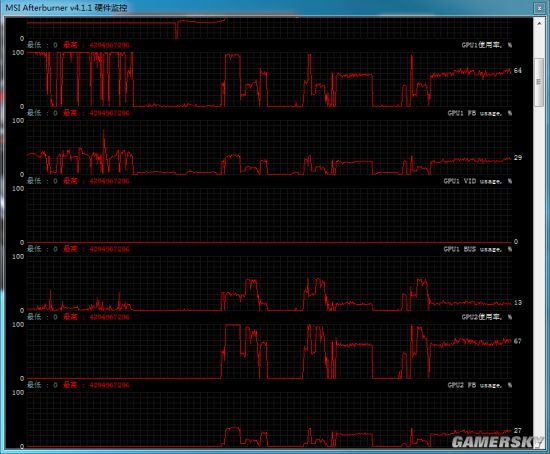Click the partially visible graph at the top

coord(269,28)
